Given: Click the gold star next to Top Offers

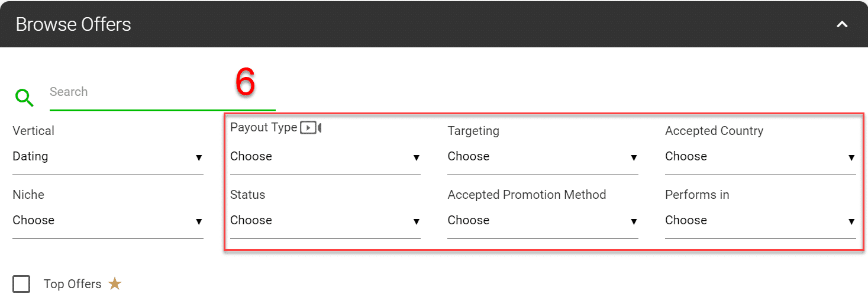Looking at the screenshot, I should [115, 284].
